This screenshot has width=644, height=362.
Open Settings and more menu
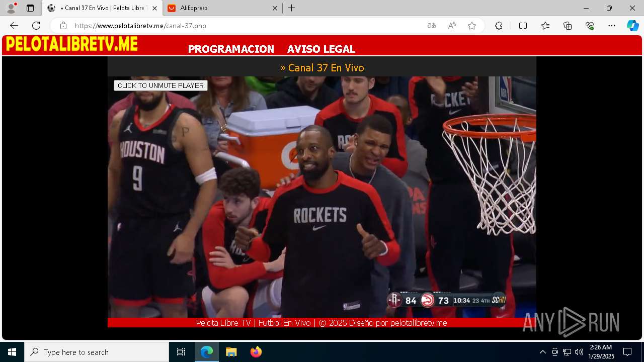(612, 26)
